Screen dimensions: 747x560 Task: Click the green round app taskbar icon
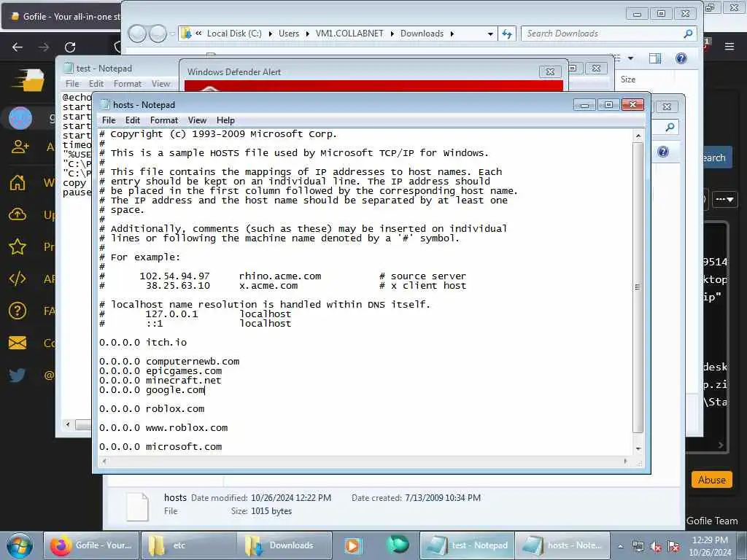398,544
